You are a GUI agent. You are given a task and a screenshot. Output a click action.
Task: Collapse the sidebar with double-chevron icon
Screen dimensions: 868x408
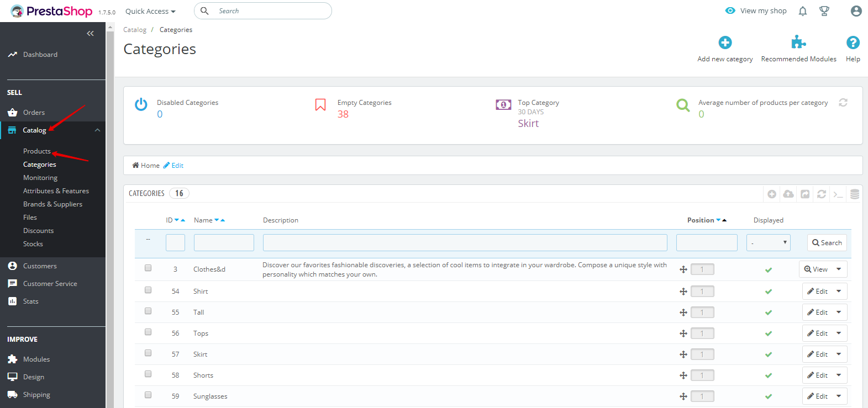tap(90, 34)
